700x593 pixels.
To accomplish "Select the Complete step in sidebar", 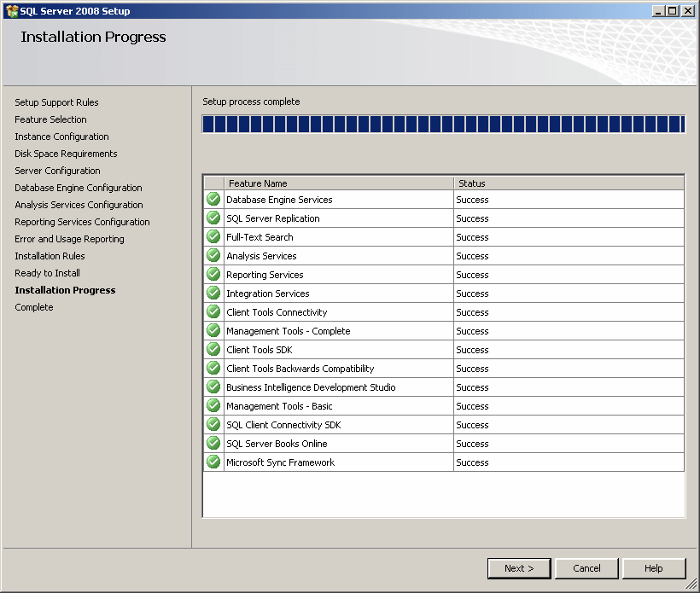I will [34, 307].
